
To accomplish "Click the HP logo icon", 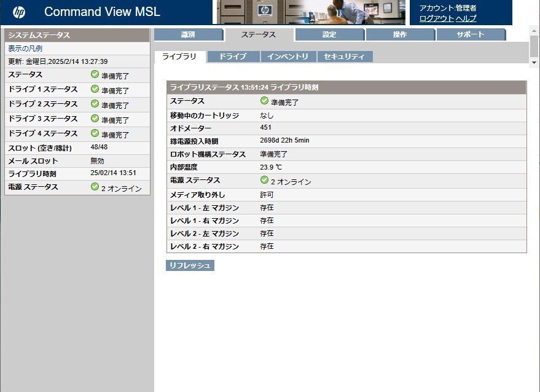I will coord(19,12).
